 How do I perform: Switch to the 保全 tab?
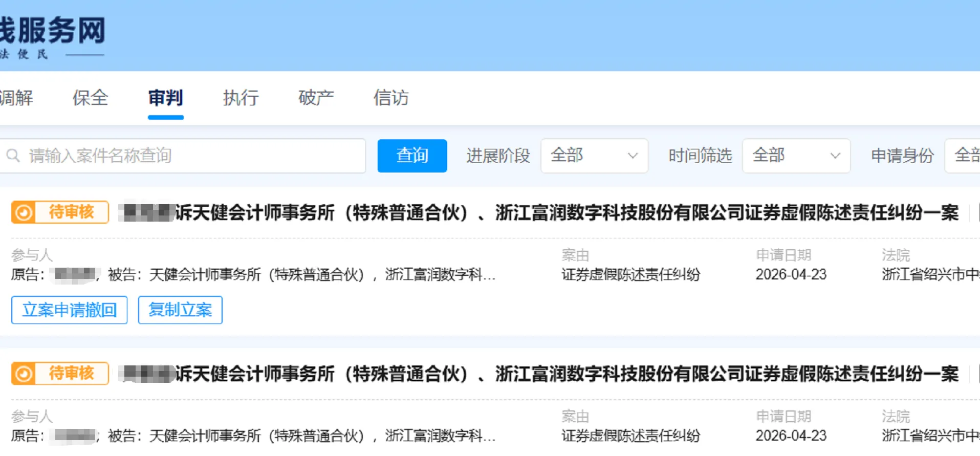[91, 98]
